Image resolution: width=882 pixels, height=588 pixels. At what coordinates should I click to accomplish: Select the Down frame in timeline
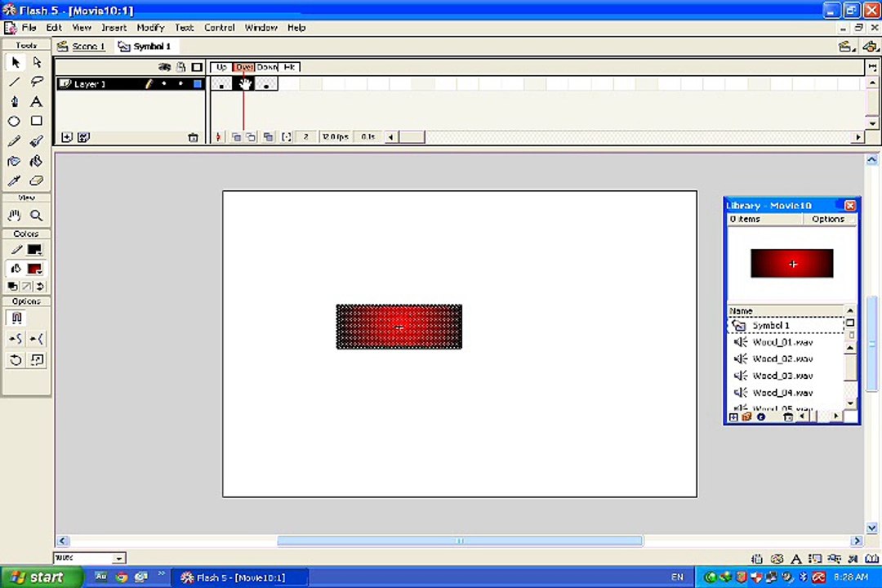[266, 84]
